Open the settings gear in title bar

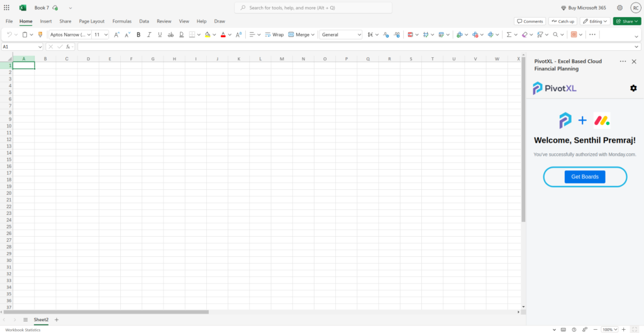pyautogui.click(x=619, y=8)
